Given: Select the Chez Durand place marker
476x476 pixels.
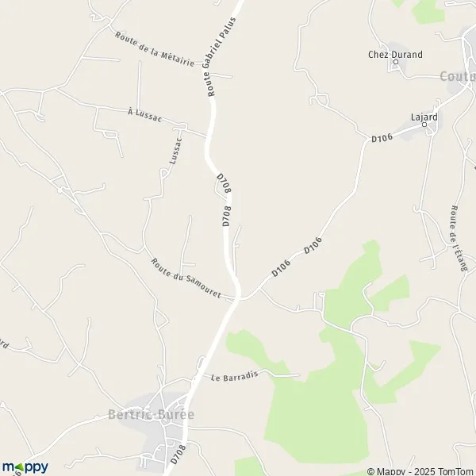Looking at the screenshot, I should pyautogui.click(x=396, y=62).
